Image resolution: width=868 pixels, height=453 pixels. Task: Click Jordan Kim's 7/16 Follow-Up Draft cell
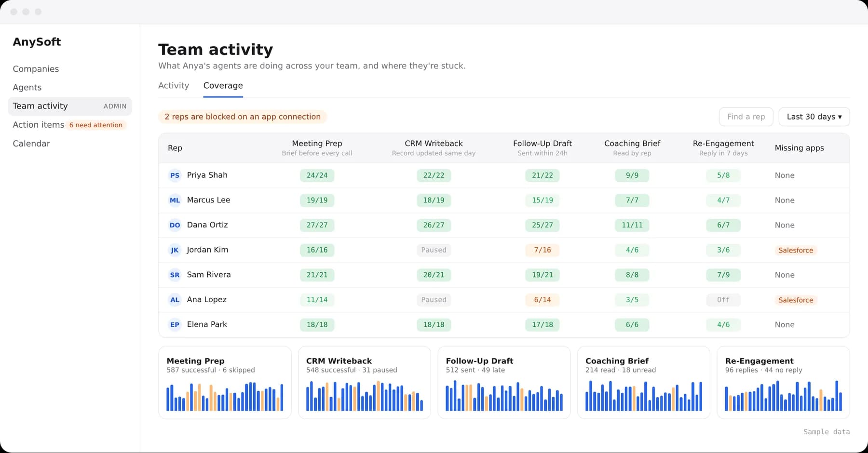point(542,250)
